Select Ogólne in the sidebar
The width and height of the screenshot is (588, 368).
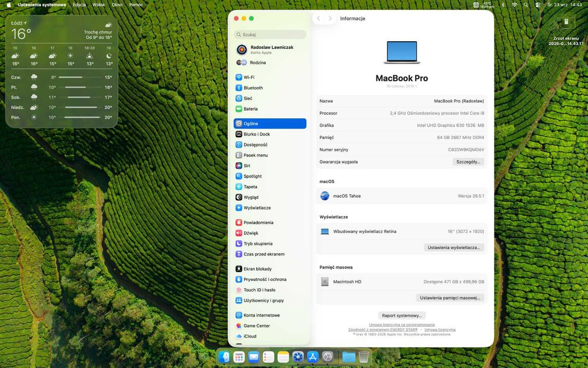[x=270, y=124]
